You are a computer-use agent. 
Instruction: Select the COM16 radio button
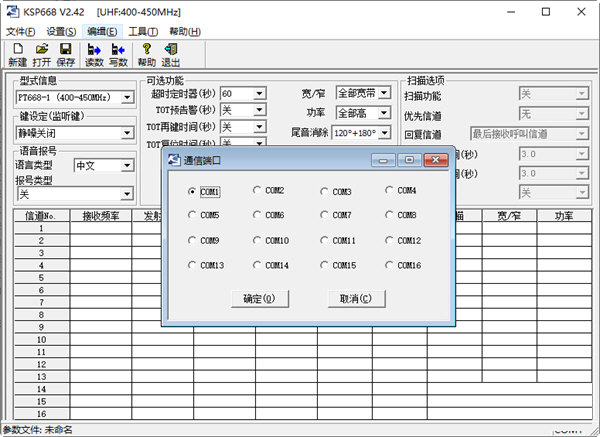(390, 266)
